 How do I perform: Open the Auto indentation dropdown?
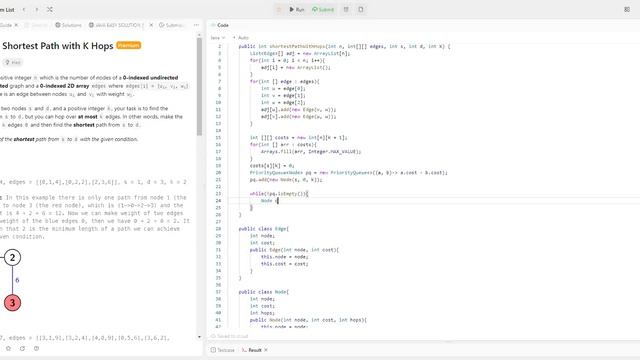[x=241, y=38]
